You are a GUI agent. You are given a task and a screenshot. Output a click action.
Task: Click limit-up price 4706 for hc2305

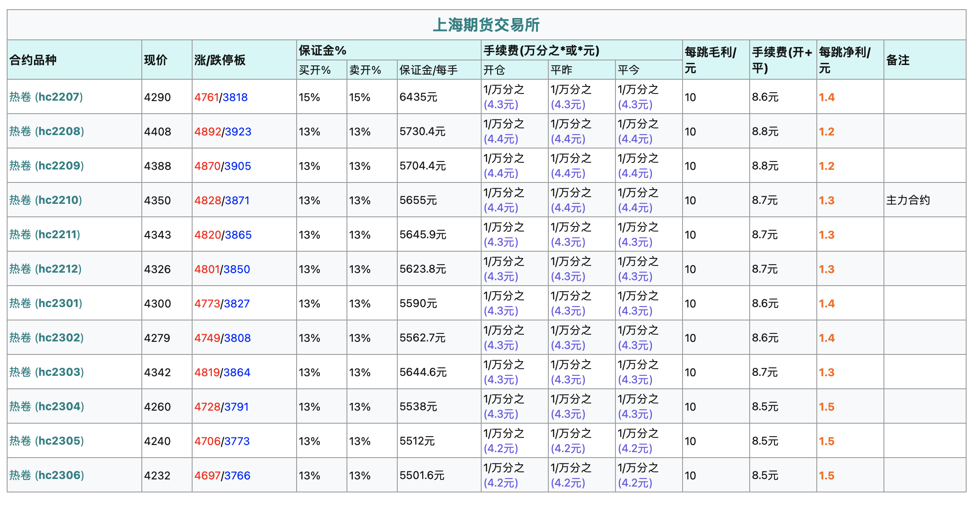click(x=207, y=441)
